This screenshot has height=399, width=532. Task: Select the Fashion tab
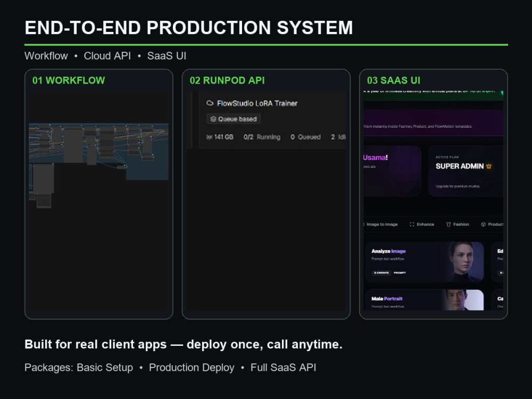point(458,225)
